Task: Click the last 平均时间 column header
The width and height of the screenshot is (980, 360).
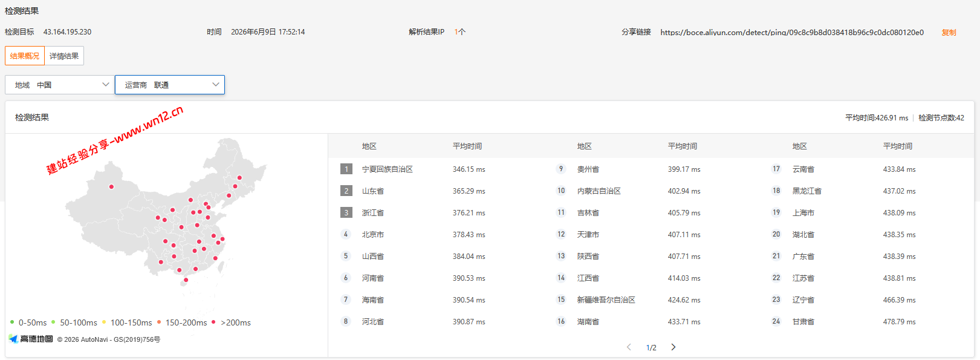Action: (898, 146)
